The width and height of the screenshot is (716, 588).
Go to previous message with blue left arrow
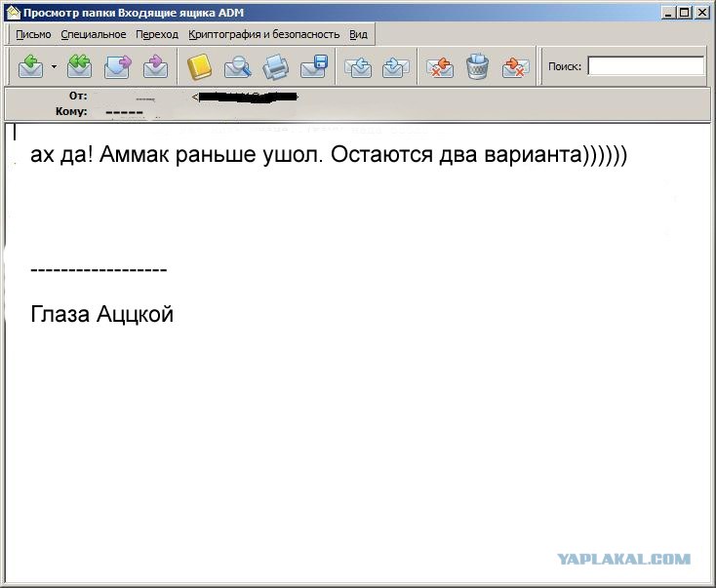coord(358,67)
